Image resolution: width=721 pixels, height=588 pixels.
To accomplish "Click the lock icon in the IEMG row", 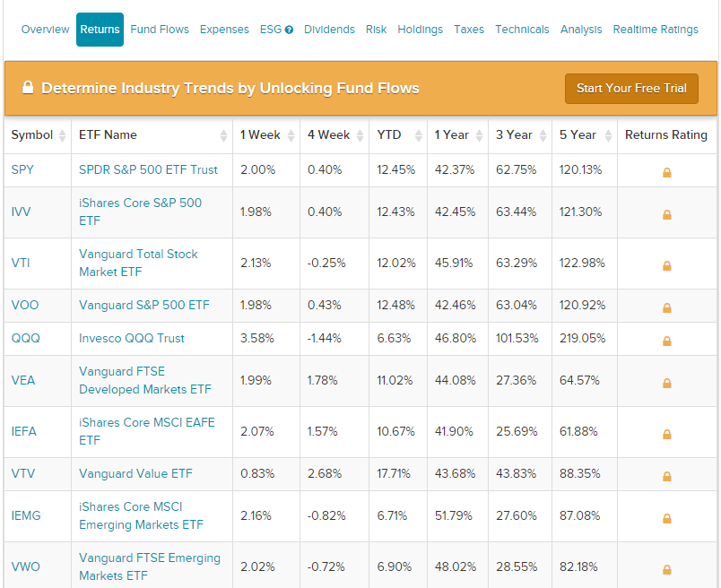I will click(666, 518).
